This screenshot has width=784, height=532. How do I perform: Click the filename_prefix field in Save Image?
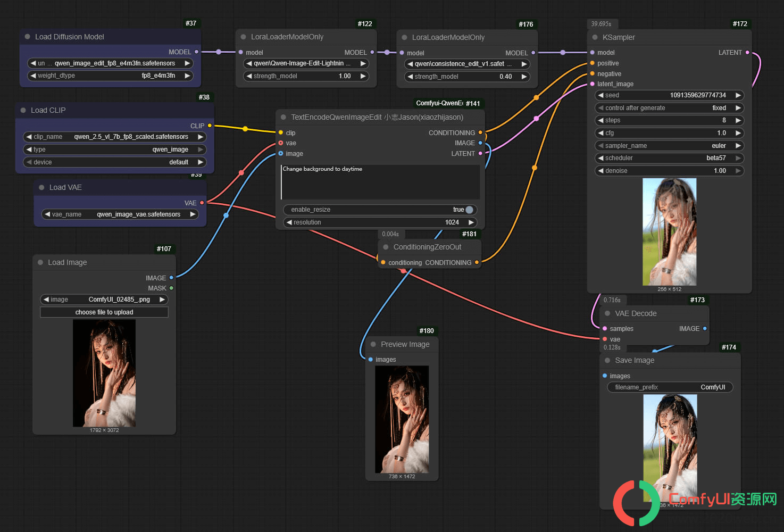[x=670, y=387]
